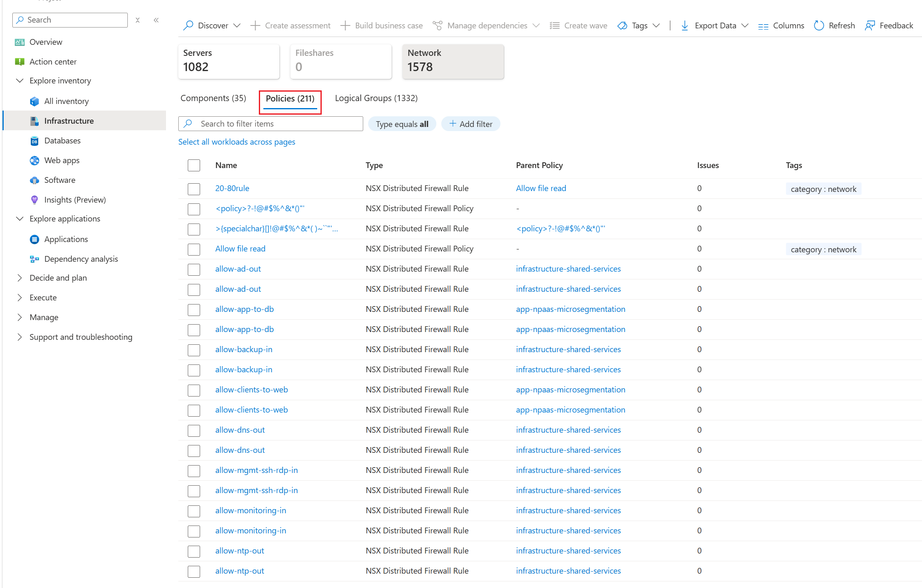This screenshot has width=922, height=588.
Task: Click the Dependency analysis icon
Action: point(35,259)
